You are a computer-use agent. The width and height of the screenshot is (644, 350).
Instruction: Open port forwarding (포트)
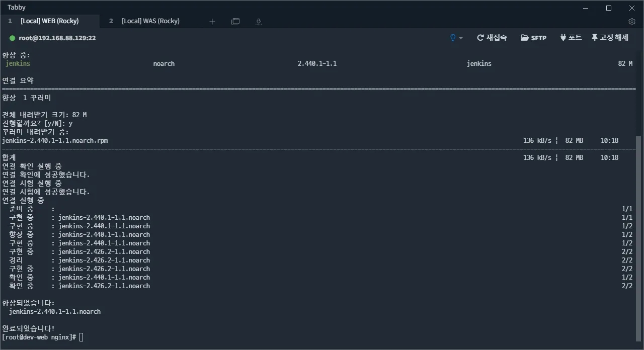(571, 38)
